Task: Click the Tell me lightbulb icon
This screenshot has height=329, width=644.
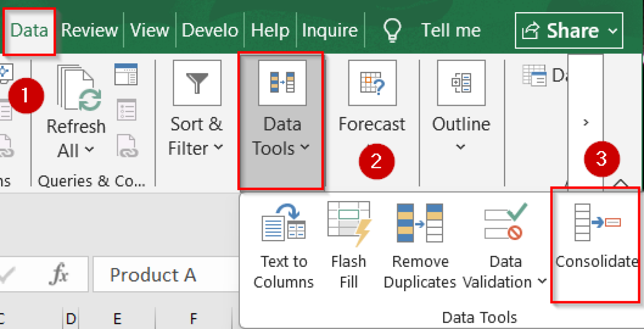Action: pos(392,30)
